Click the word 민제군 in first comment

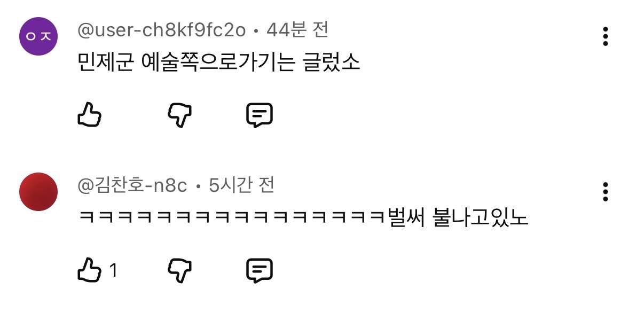[x=105, y=64]
